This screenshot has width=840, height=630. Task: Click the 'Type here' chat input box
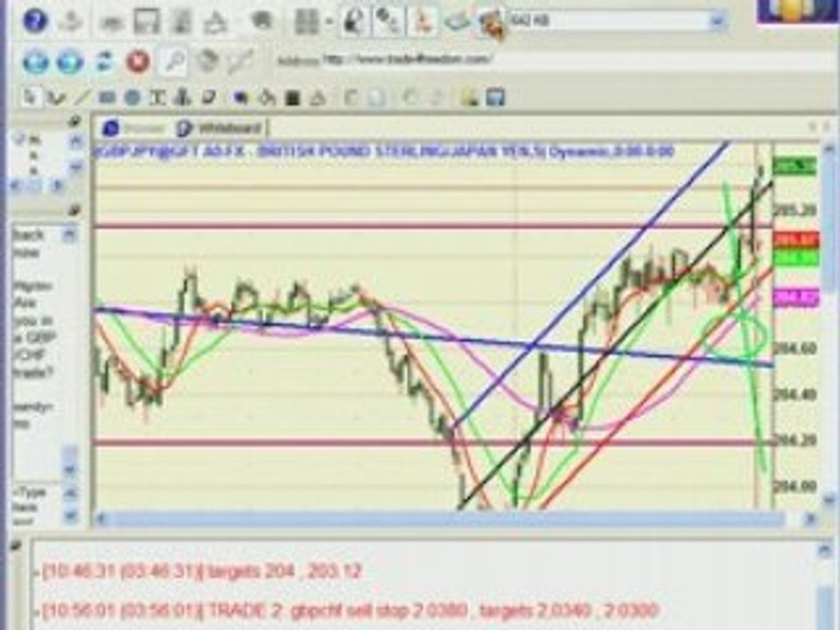38,507
